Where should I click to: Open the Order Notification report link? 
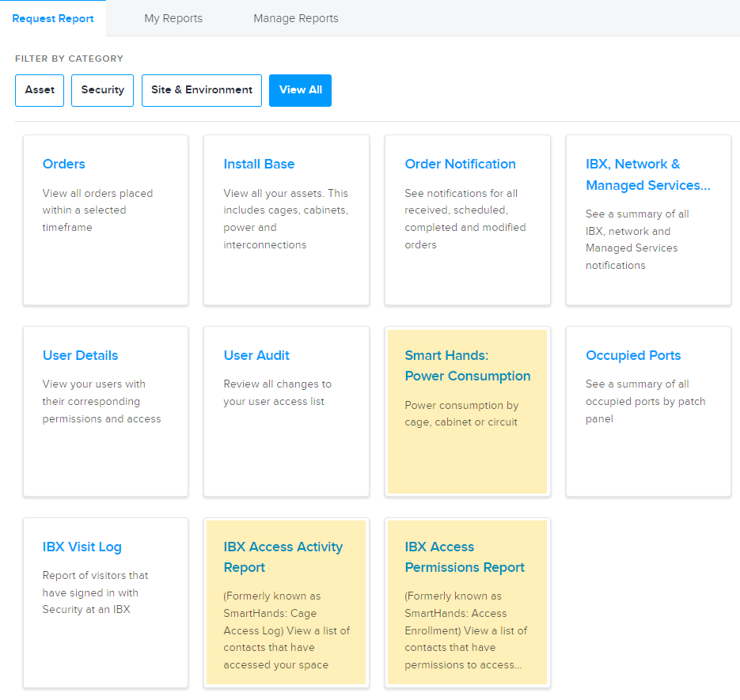point(460,165)
